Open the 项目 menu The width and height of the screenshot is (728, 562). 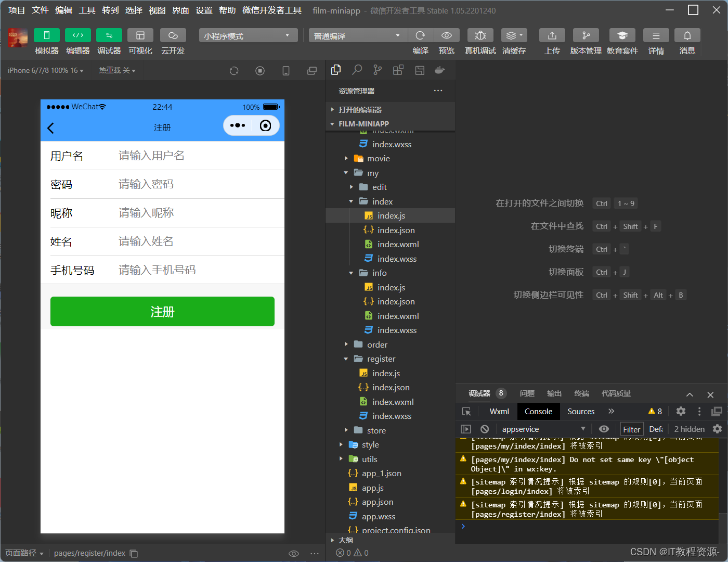tap(17, 10)
